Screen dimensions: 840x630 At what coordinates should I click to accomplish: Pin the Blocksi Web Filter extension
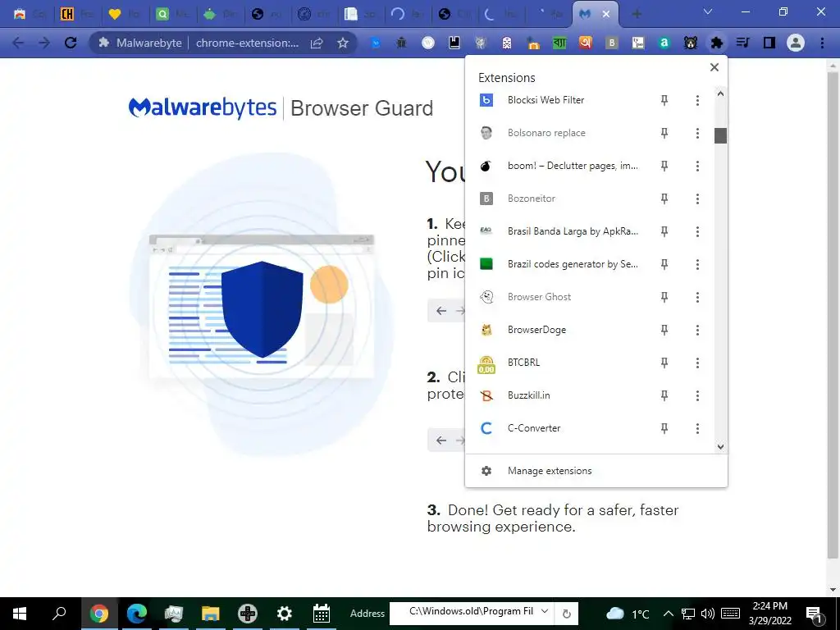[664, 100]
